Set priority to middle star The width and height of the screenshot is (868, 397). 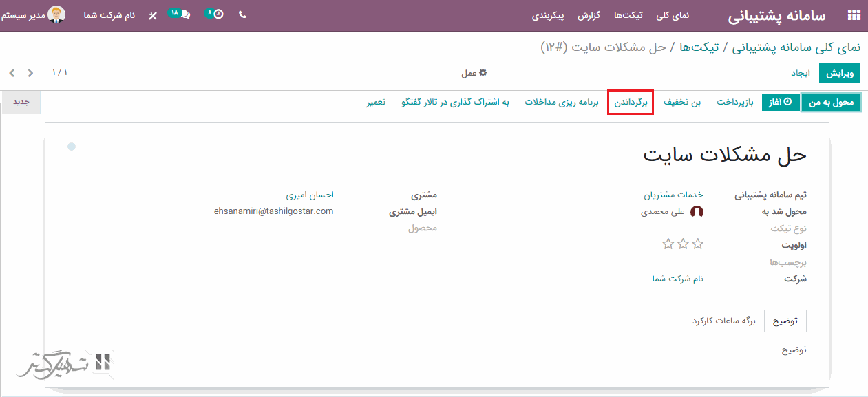point(683,244)
